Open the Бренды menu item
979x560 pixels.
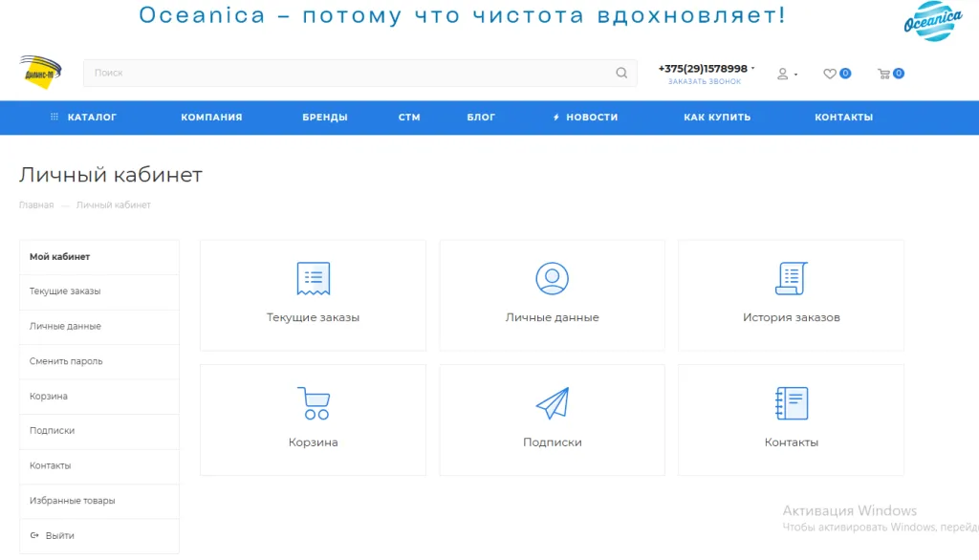coord(325,118)
